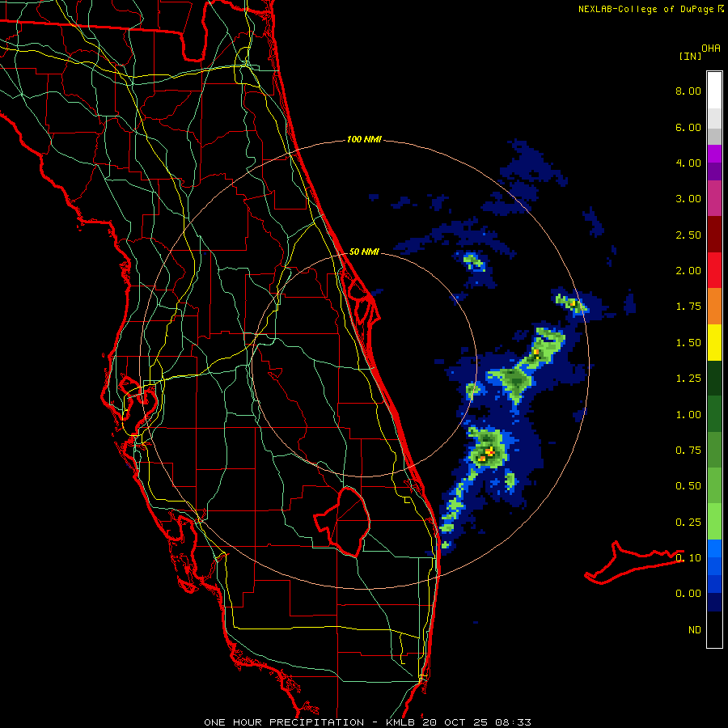The image size is (728, 728).
Task: Select the white swatch atop the color bar
Action: [714, 90]
